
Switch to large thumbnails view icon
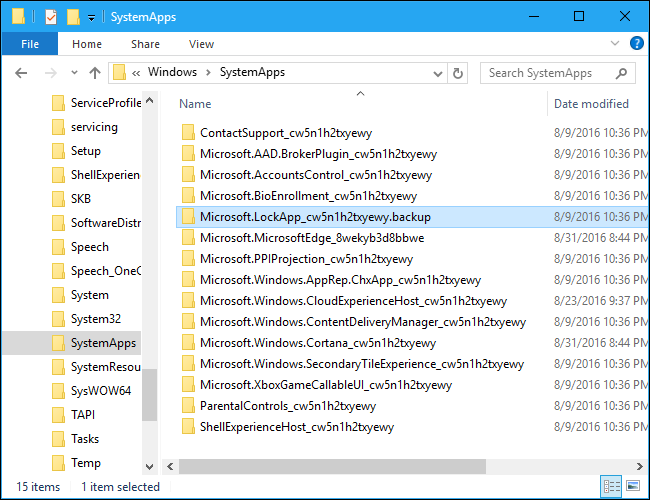(633, 486)
